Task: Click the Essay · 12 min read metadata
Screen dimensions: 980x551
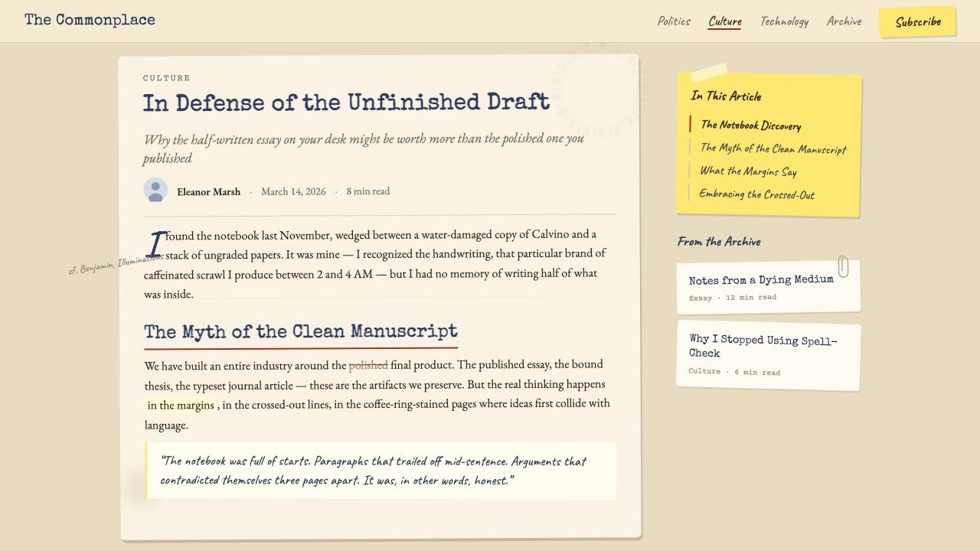Action: (733, 298)
